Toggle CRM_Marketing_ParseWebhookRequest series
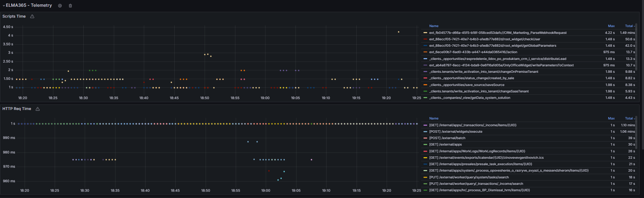This screenshot has width=644, height=198. 498,33
